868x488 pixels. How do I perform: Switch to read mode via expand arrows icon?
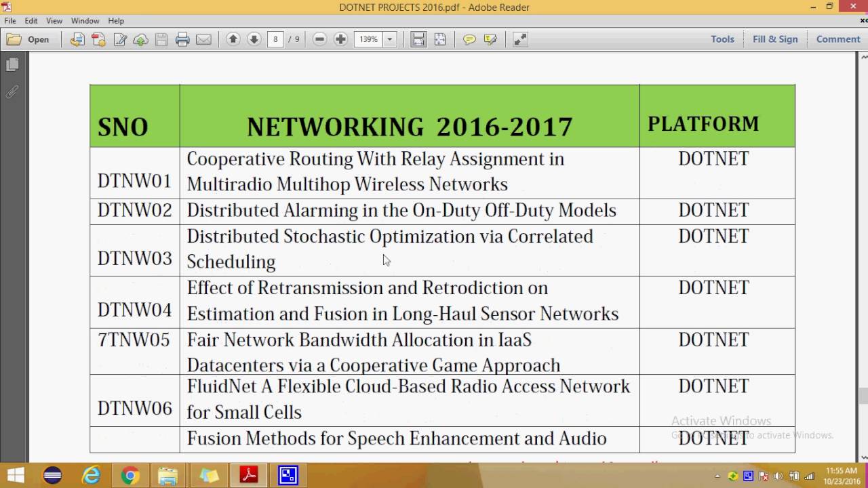[520, 39]
